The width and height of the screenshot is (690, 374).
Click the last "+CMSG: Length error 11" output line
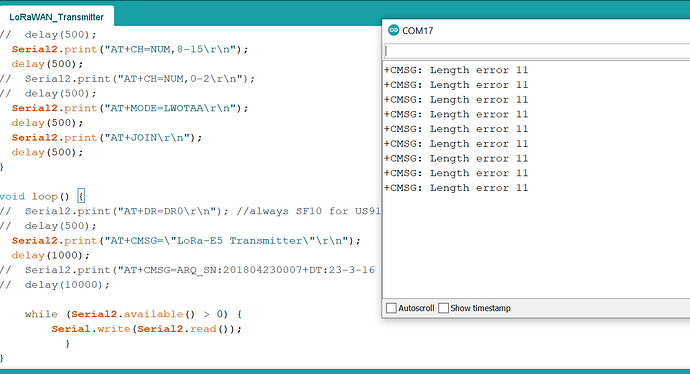point(456,188)
